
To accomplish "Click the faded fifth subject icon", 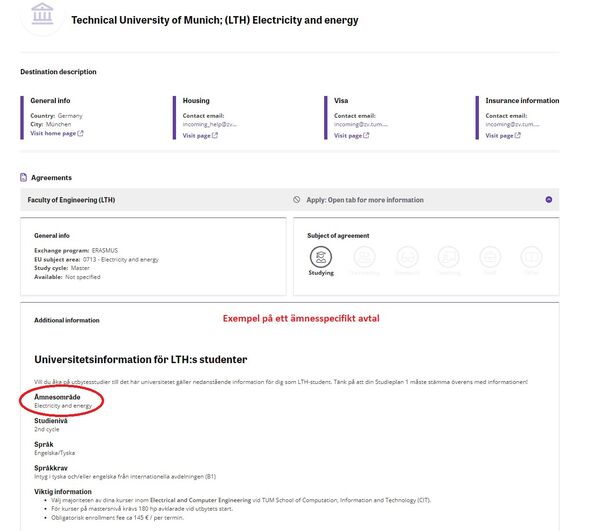I will click(x=490, y=258).
